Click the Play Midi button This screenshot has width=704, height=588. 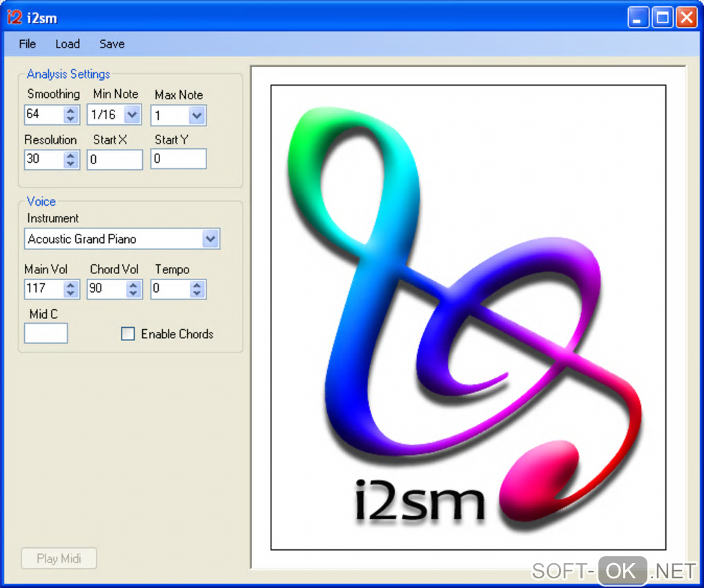[x=59, y=558]
